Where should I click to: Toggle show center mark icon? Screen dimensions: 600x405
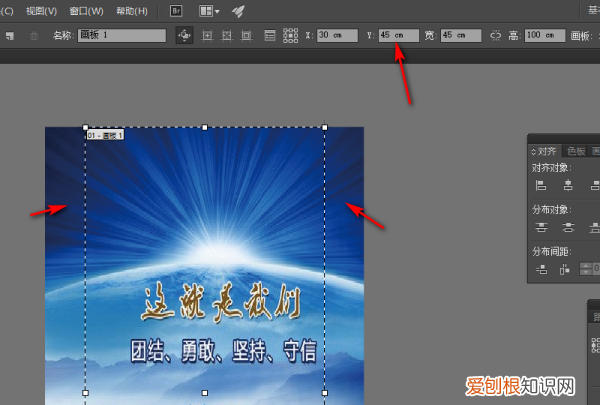tap(207, 36)
